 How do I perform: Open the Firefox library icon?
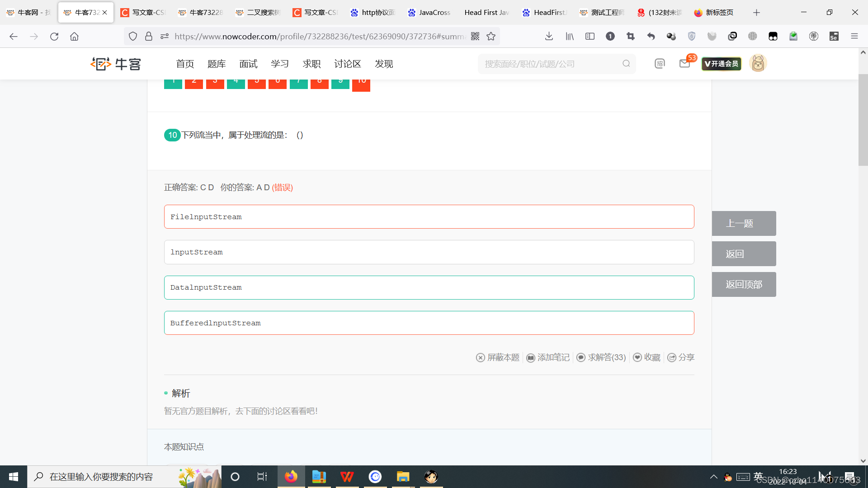pyautogui.click(x=570, y=37)
